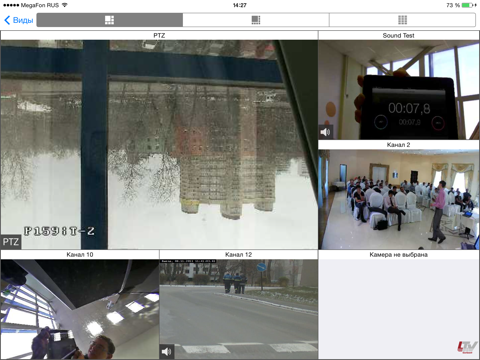Toggle sound on Канал 12 camera

(167, 351)
